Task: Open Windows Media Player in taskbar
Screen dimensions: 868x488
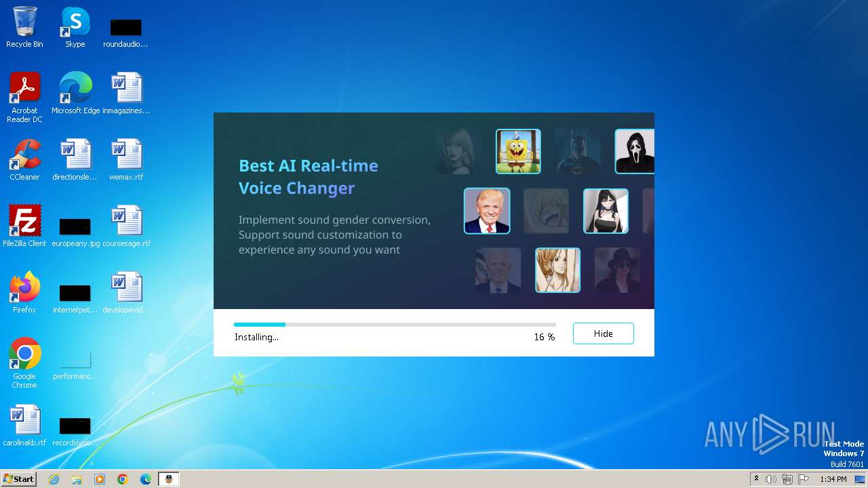Action: [x=100, y=479]
